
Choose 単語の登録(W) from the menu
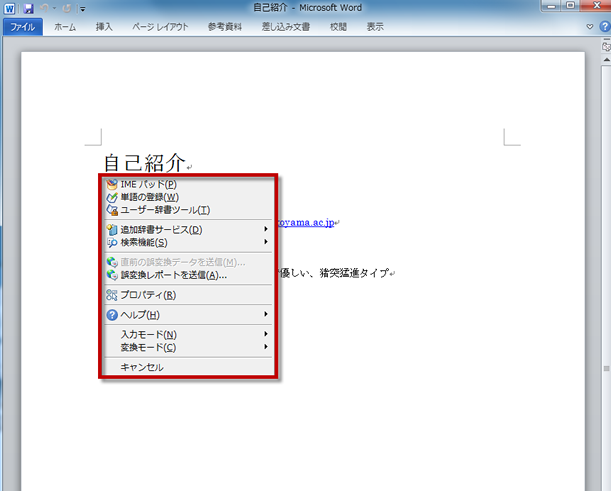[188, 197]
